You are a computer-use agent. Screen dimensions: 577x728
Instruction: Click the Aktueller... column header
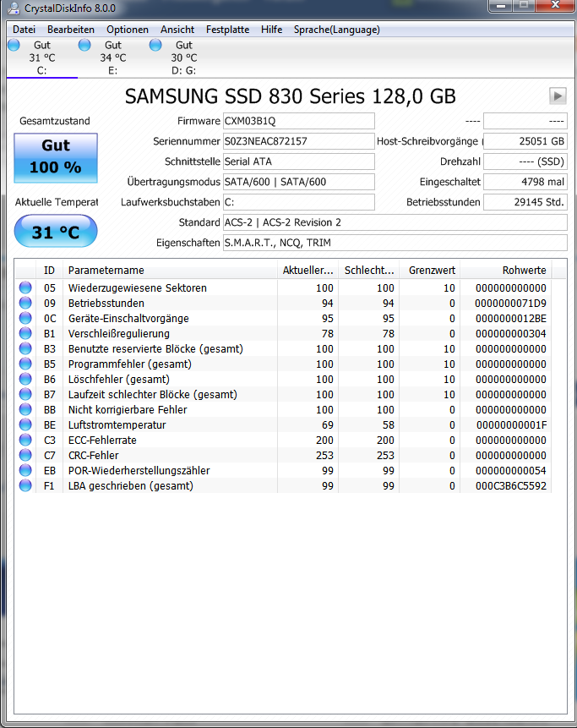(308, 271)
